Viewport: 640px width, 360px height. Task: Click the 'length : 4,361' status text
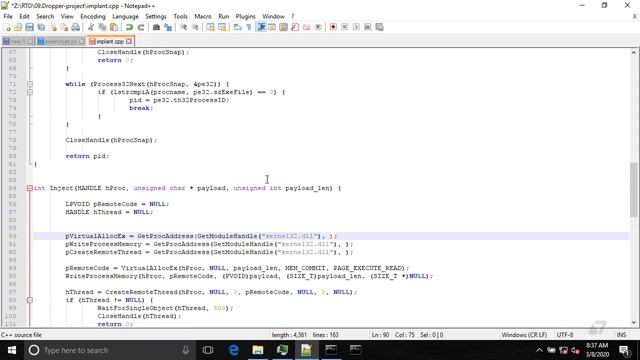pos(289,335)
